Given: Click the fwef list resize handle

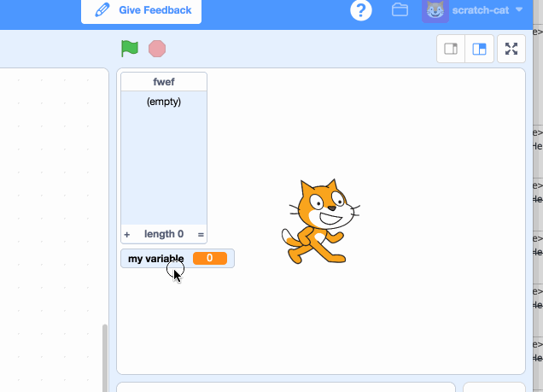Looking at the screenshot, I should [201, 235].
